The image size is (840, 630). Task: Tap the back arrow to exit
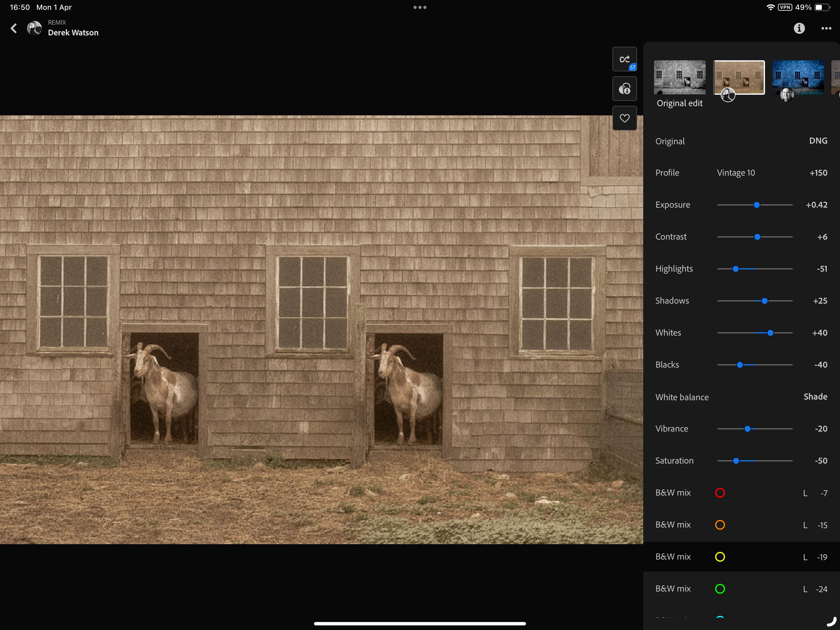14,29
